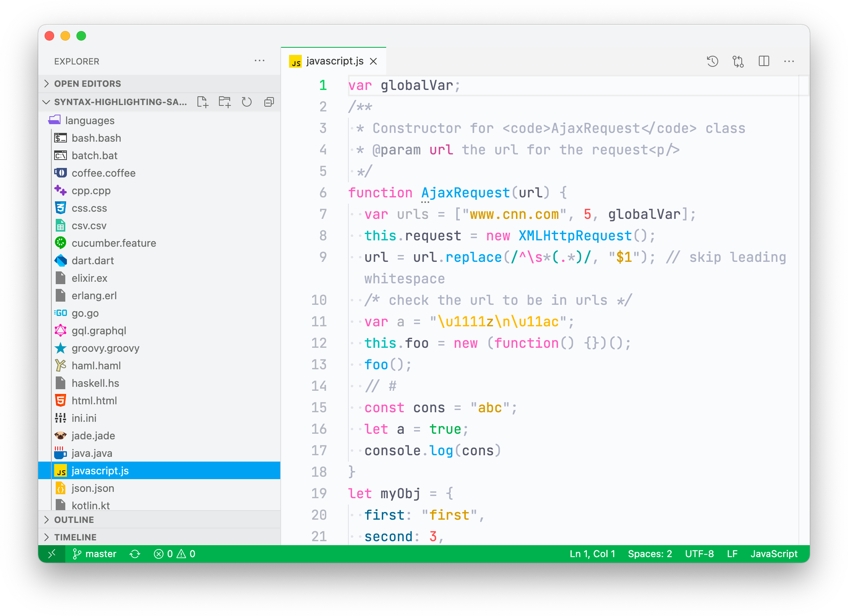
Task: Click the refresh/sync icon in Explorer
Action: coord(247,103)
